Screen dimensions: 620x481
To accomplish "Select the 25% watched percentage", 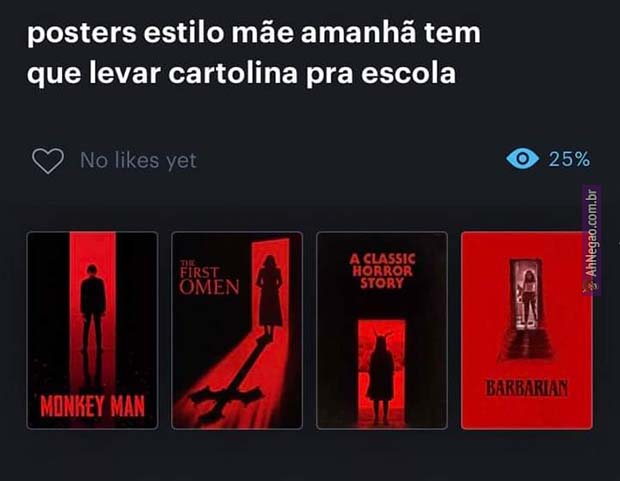I will tap(569, 159).
